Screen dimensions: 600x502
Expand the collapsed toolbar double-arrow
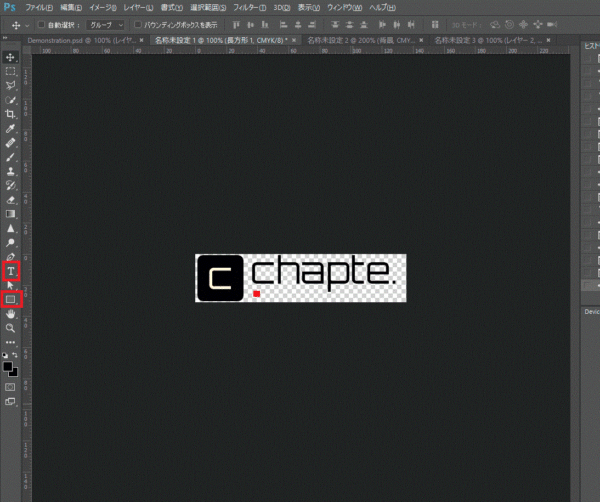(x=5, y=38)
